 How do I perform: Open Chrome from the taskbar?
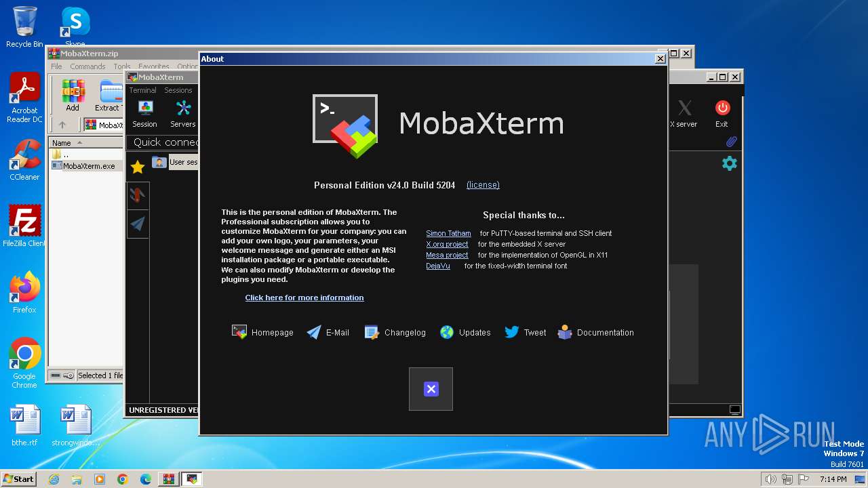tap(123, 479)
